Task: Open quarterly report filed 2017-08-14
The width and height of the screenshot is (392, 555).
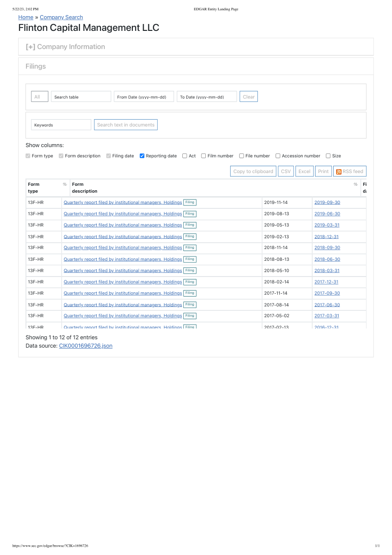Action: tap(123, 305)
